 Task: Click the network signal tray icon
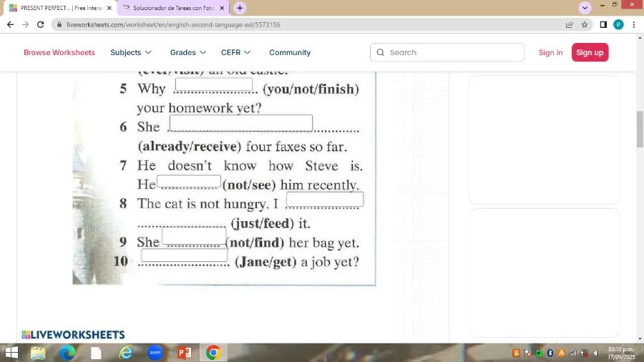click(x=572, y=353)
